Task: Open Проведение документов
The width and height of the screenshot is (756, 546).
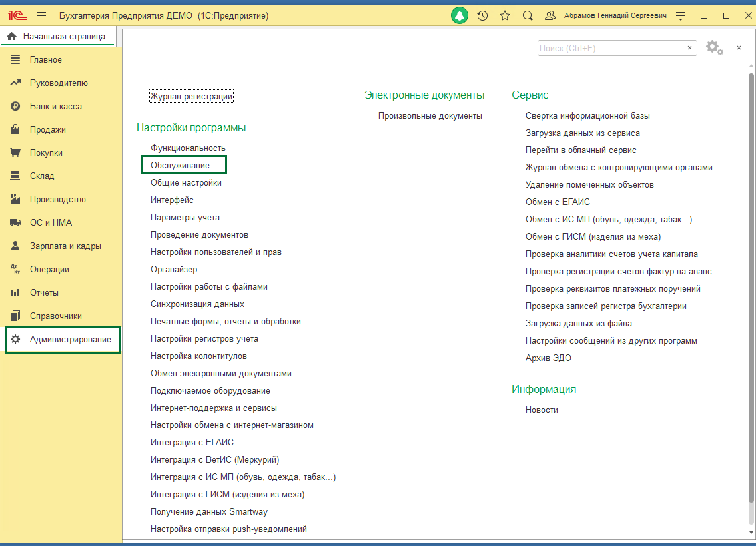Action: 200,234
